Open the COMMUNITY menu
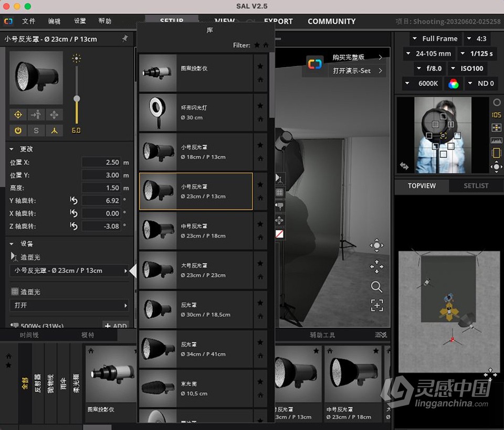Screen dimensions: 504x430 pos(331,21)
